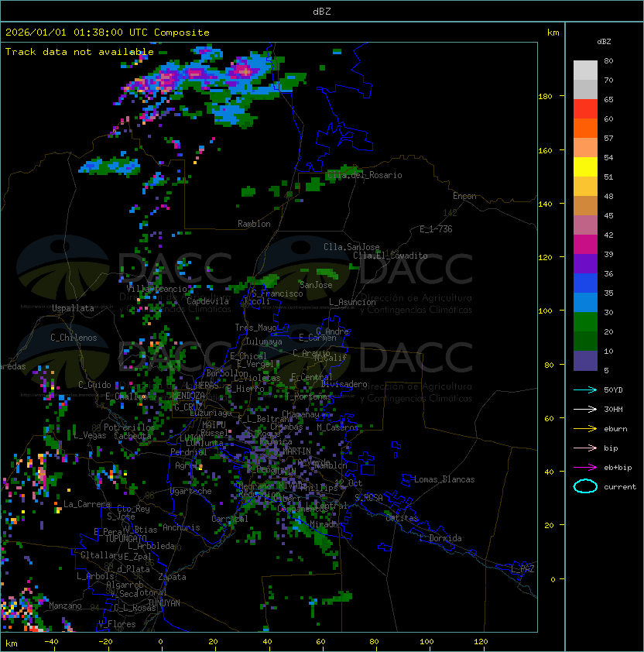Click the 100 tick on the vertical km axis
The height and width of the screenshot is (652, 644).
pos(545,311)
